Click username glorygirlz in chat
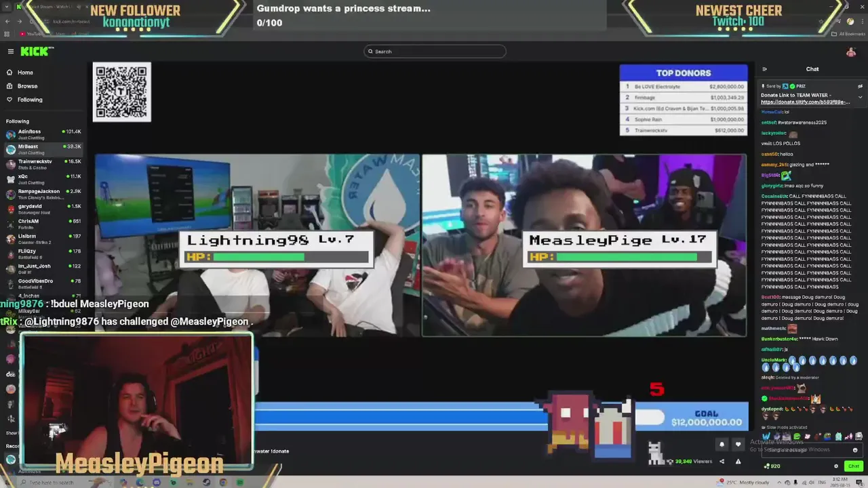The height and width of the screenshot is (488, 868). point(772,186)
